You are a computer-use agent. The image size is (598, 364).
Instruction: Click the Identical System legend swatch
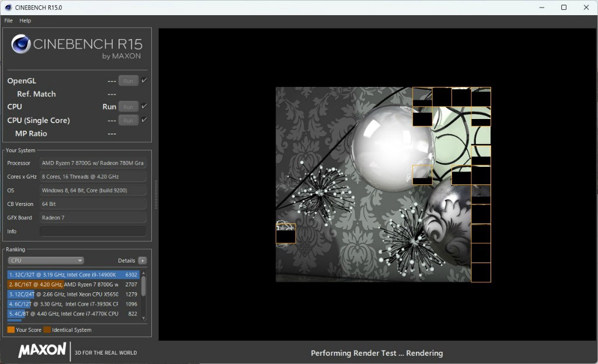[x=47, y=330]
